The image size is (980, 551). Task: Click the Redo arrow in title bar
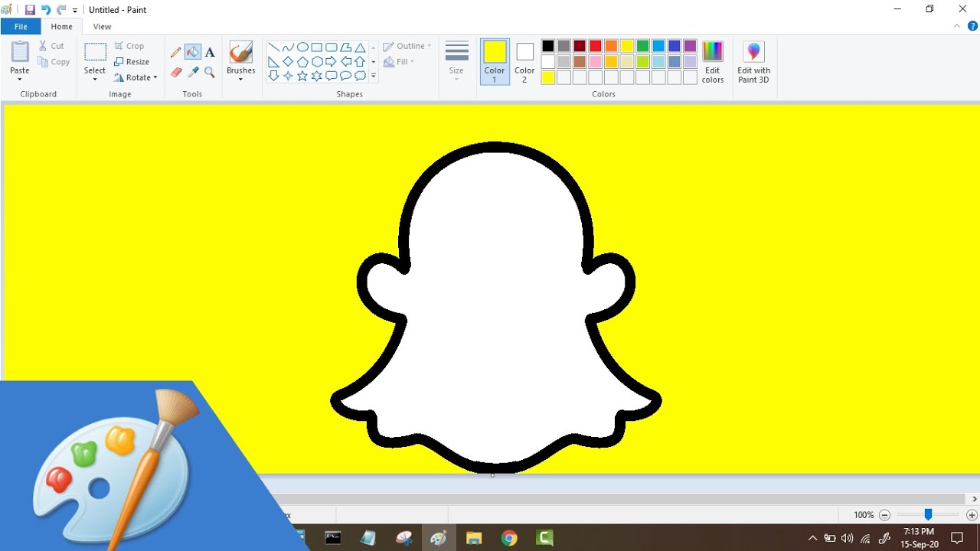(61, 10)
